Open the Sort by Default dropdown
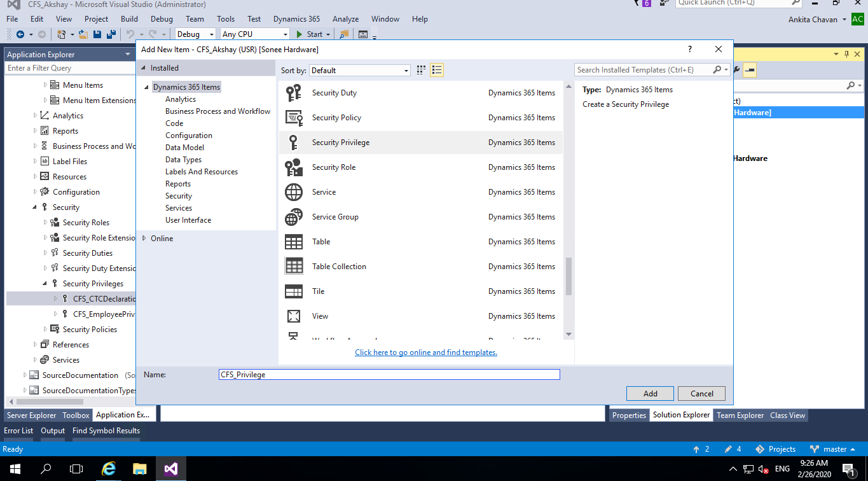 click(x=360, y=70)
